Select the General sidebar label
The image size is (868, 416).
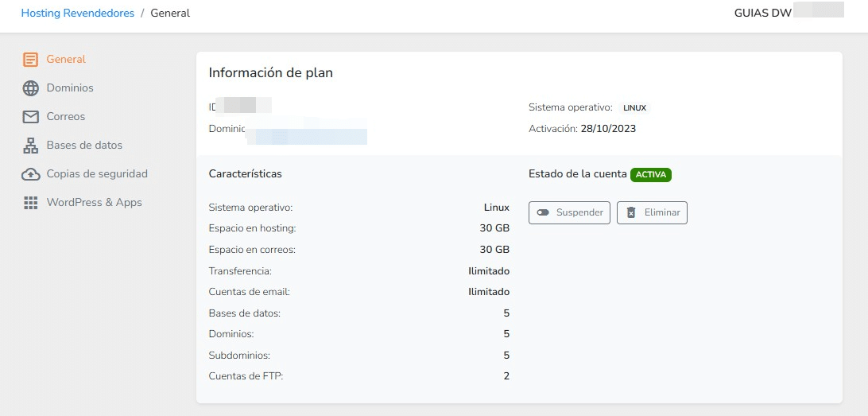[x=66, y=60]
